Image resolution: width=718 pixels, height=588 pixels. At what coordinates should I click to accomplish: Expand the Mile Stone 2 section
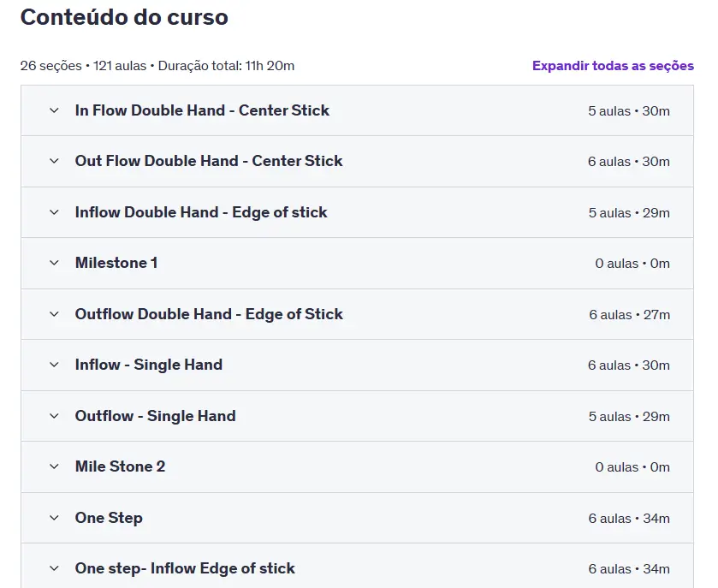click(x=121, y=466)
